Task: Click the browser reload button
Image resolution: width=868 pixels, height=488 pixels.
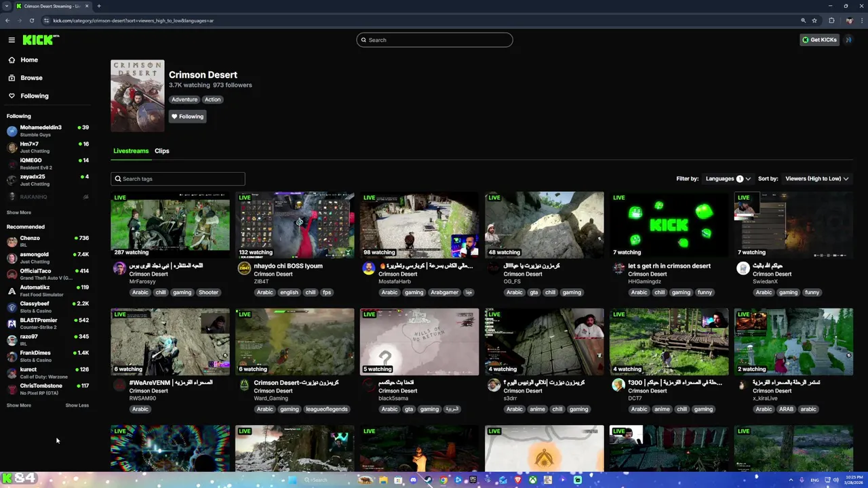Action: (31, 20)
